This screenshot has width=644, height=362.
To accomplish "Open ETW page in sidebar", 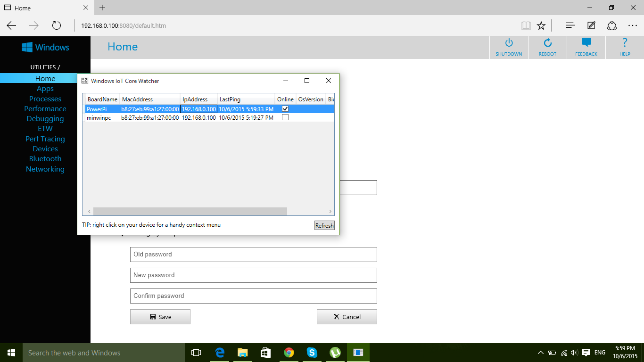I will tap(45, 129).
